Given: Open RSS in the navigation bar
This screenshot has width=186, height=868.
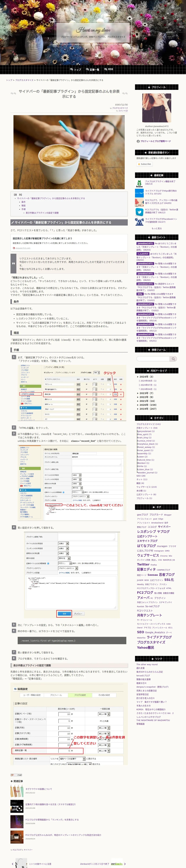Looking at the screenshot, I should click(x=109, y=69).
